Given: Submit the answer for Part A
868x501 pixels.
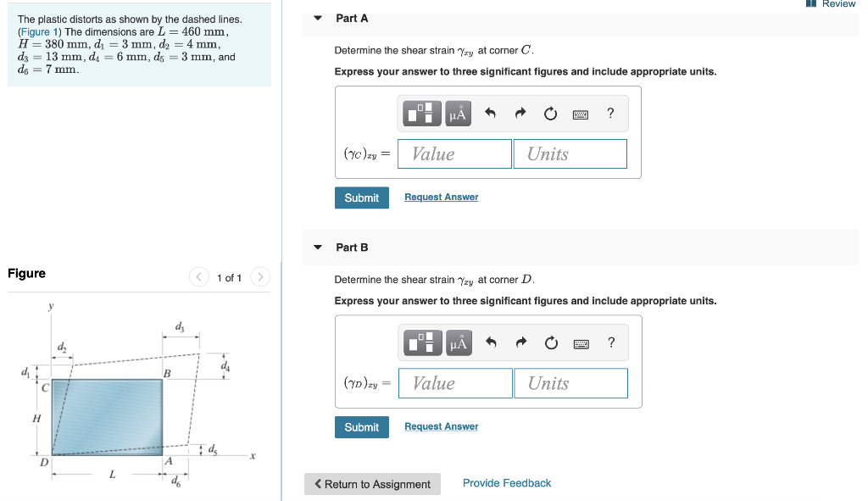Looking at the screenshot, I should tap(362, 198).
